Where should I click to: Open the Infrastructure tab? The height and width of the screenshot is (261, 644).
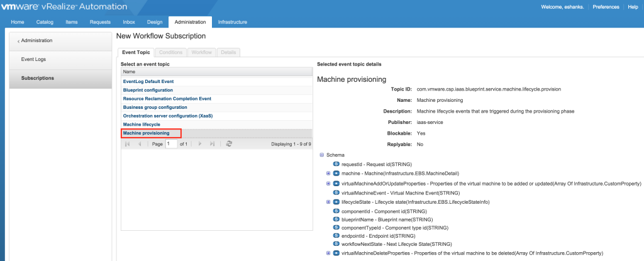(x=233, y=22)
